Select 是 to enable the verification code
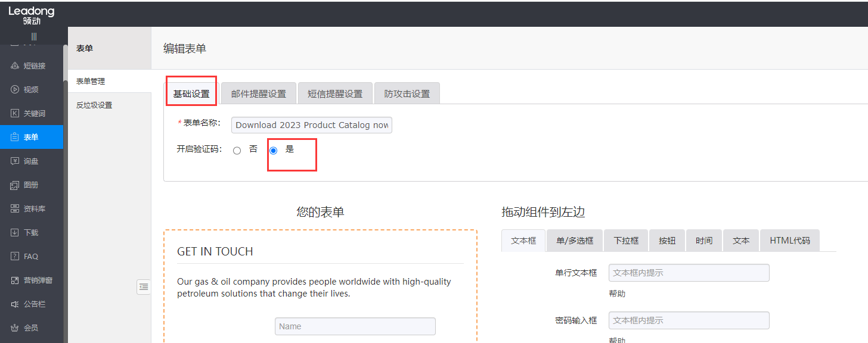 click(274, 151)
